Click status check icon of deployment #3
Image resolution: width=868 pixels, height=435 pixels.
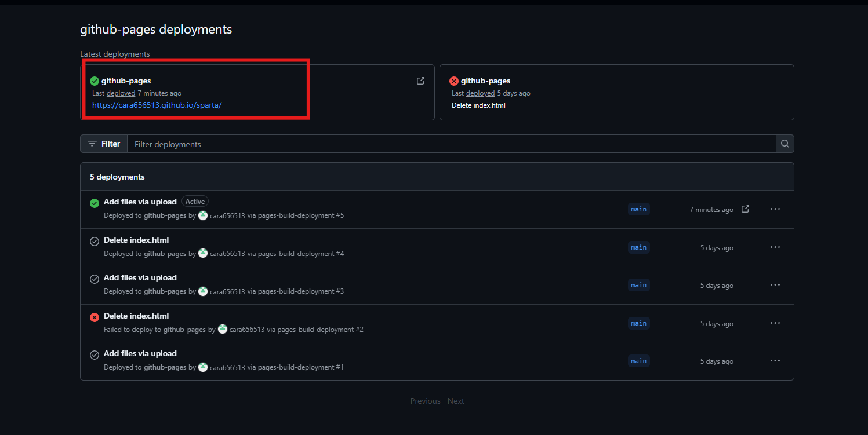pyautogui.click(x=95, y=279)
